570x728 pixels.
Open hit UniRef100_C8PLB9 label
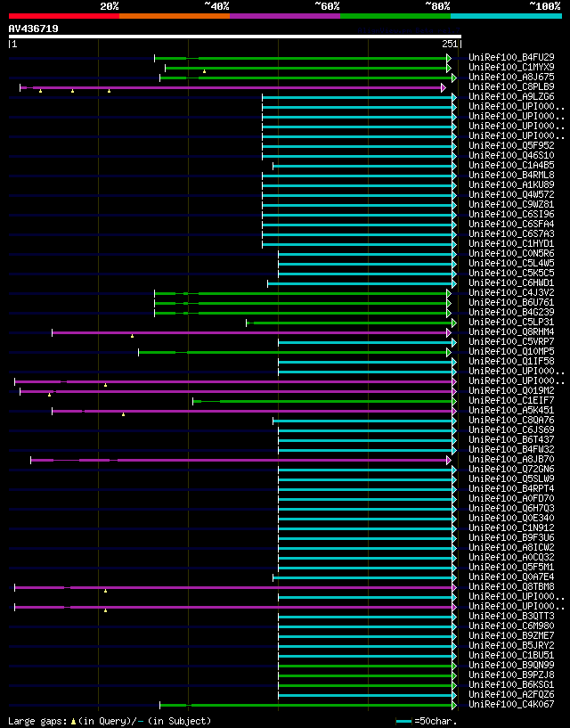click(x=511, y=86)
